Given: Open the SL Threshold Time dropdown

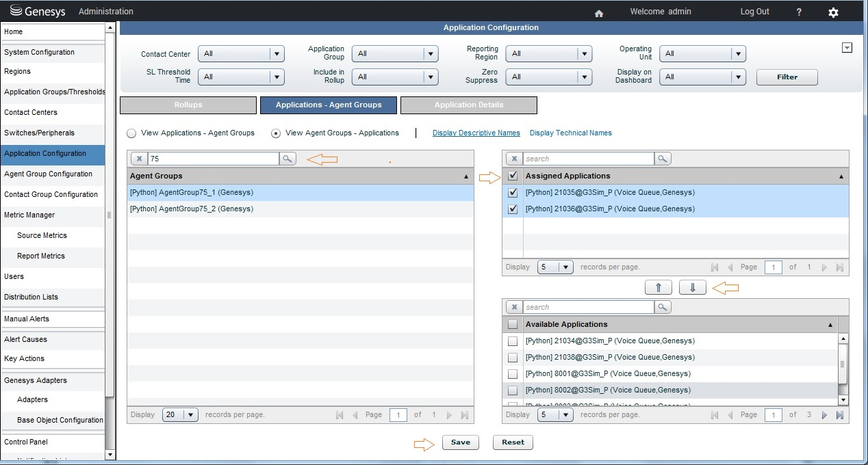Looking at the screenshot, I should [x=241, y=77].
